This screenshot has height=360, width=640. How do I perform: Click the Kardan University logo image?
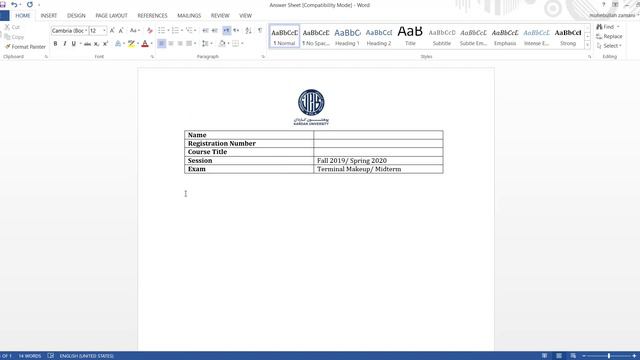click(311, 107)
